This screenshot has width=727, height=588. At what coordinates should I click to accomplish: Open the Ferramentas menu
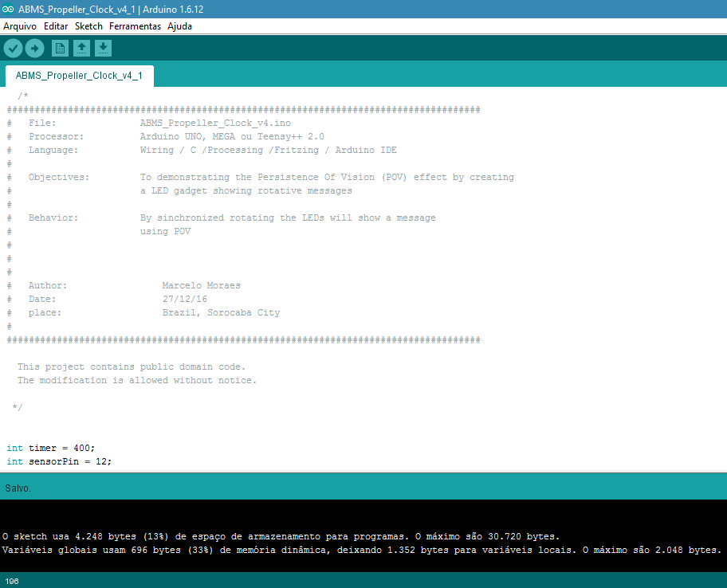pos(135,26)
